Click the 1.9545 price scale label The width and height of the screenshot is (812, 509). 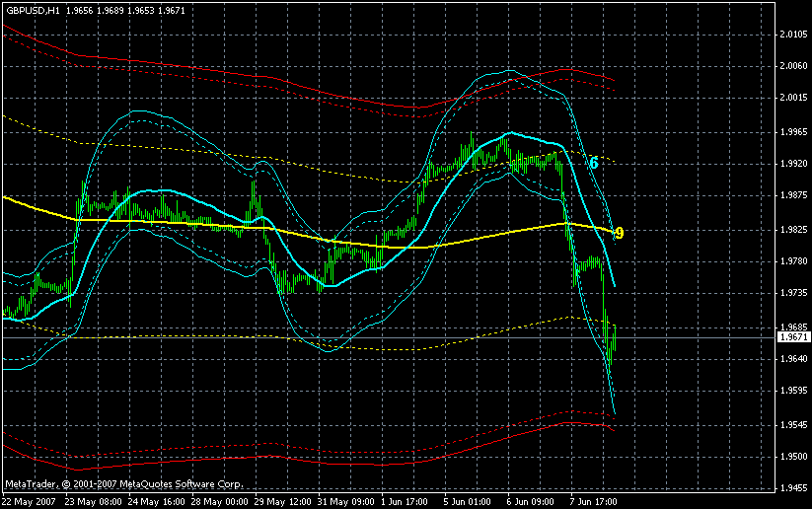(794, 425)
